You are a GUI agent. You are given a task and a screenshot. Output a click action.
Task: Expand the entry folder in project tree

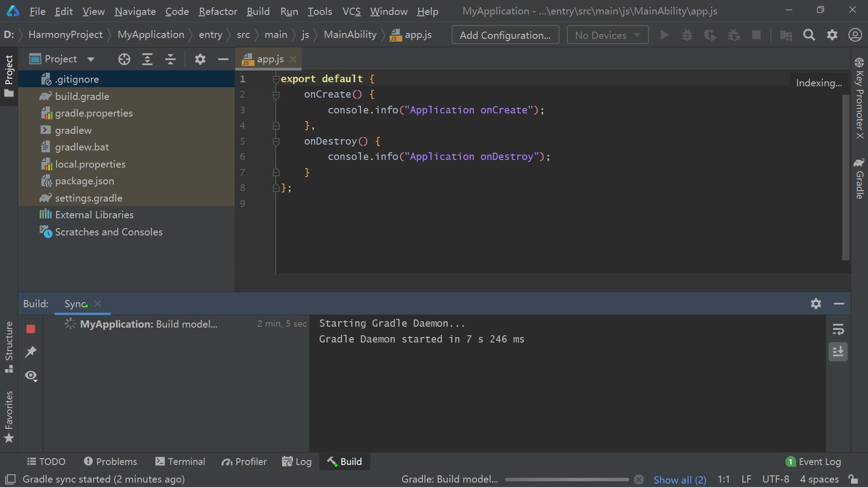(x=211, y=34)
